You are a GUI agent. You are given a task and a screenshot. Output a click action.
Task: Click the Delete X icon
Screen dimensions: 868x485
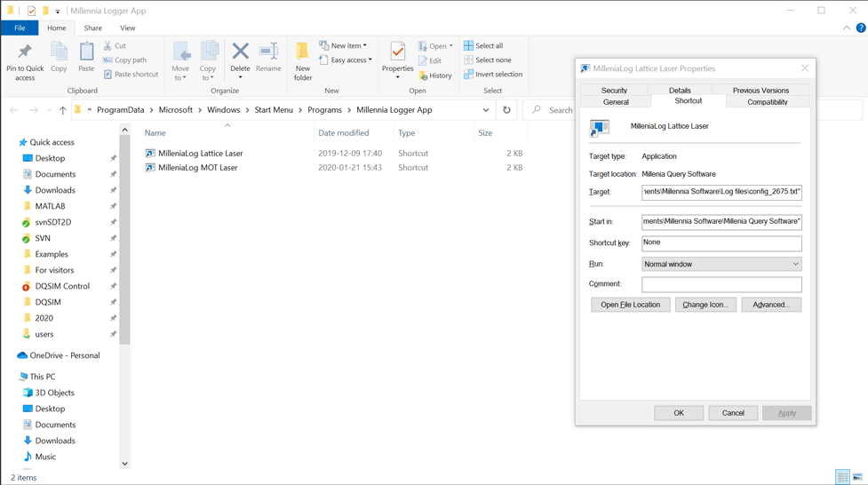click(240, 52)
